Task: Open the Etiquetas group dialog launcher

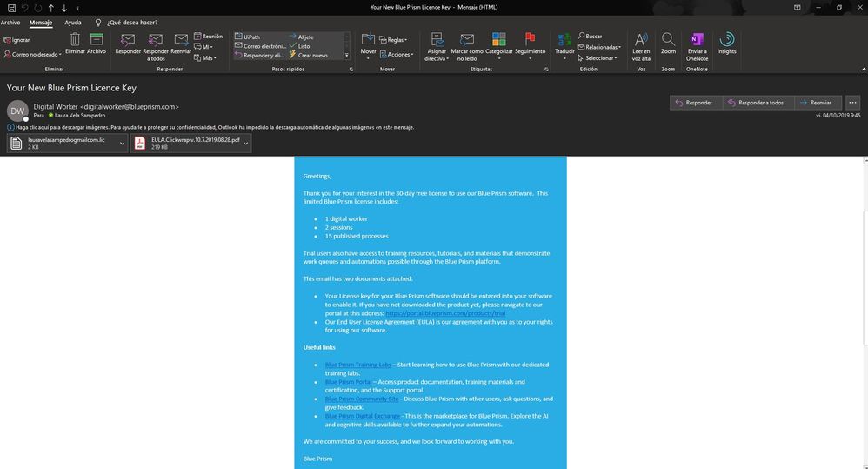Action: tap(546, 70)
